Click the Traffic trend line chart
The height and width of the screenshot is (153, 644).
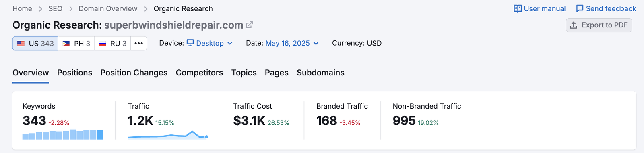(168, 135)
